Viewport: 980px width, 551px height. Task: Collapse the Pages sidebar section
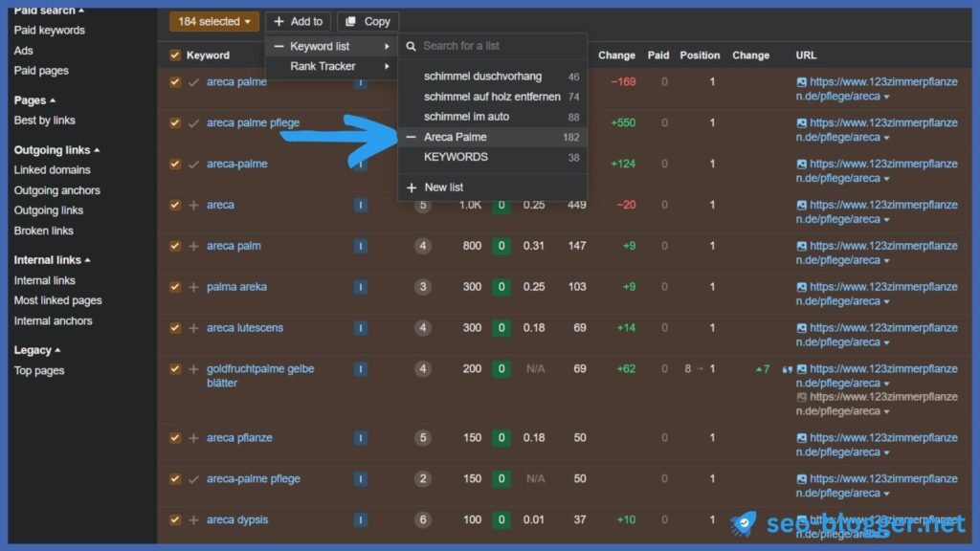coord(53,100)
